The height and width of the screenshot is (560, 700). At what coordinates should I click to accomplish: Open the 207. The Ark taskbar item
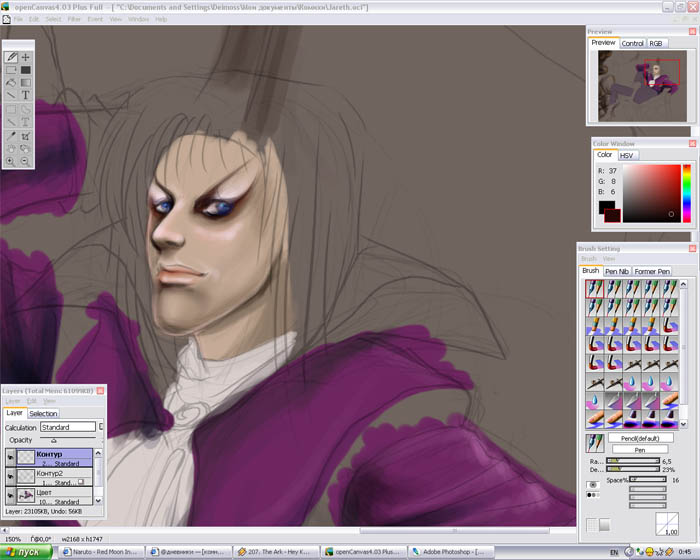[277, 552]
